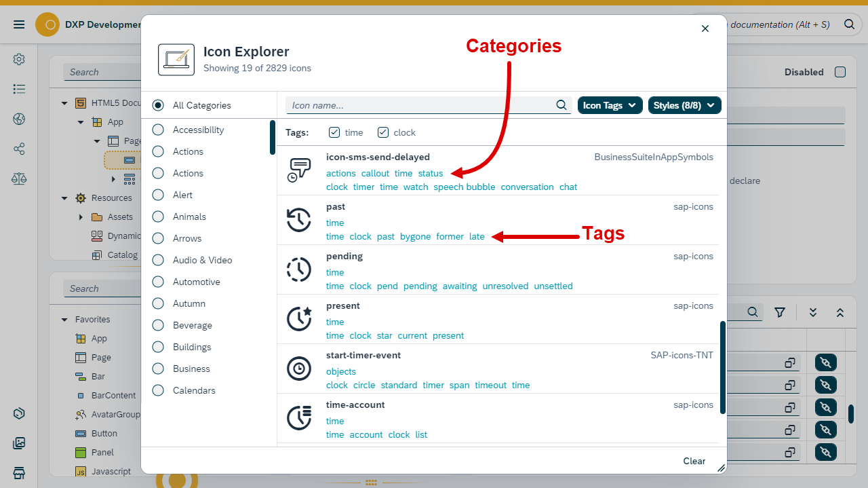868x488 pixels.
Task: Select Button in Favorites list
Action: coord(104,433)
